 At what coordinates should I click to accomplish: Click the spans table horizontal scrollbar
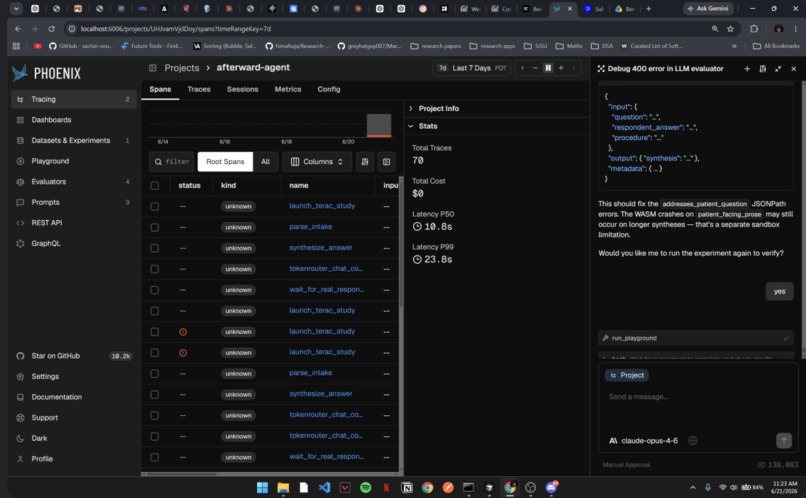click(180, 474)
